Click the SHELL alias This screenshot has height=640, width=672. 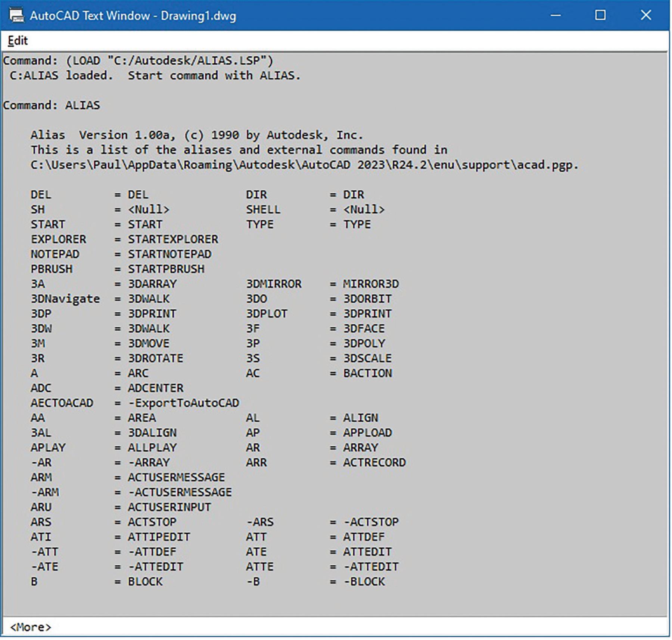click(263, 210)
